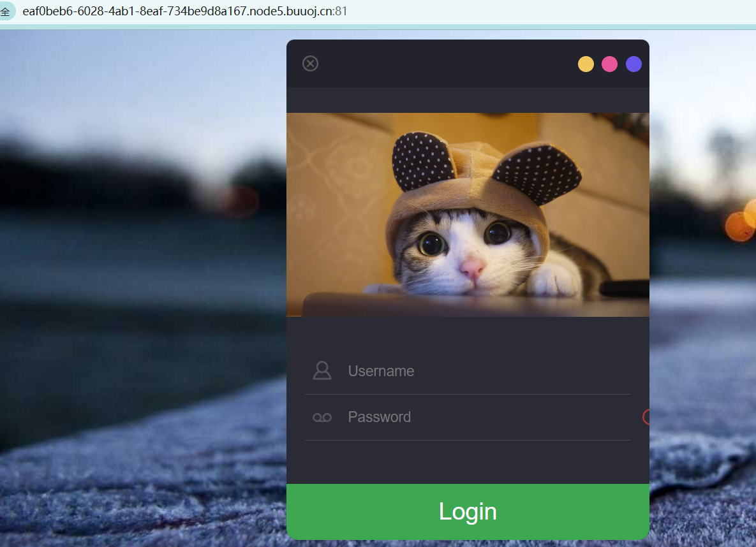Click the red circle icon right of Password
This screenshot has height=547, width=756.
[646, 417]
